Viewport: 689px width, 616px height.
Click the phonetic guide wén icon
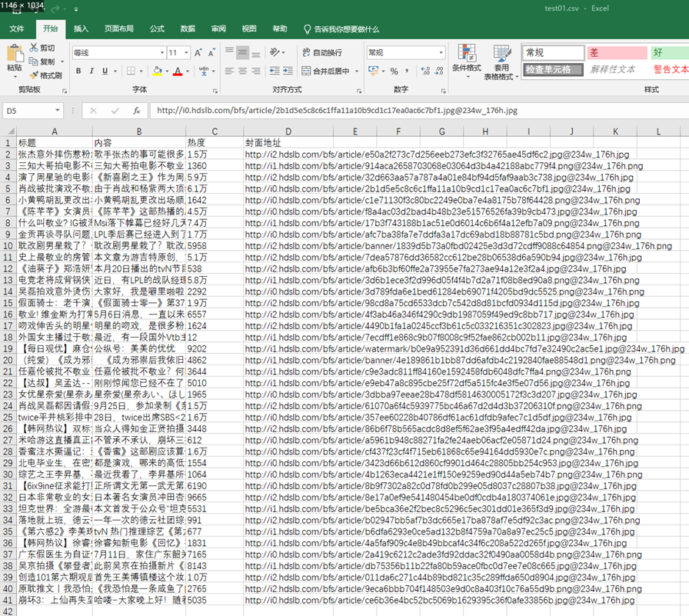click(204, 71)
